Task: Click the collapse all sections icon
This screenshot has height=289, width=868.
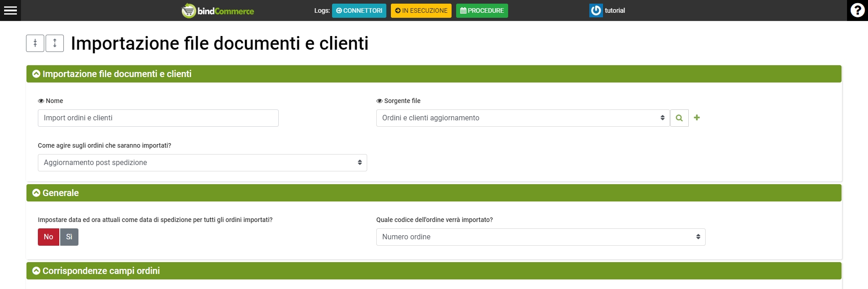Action: pyautogui.click(x=35, y=43)
